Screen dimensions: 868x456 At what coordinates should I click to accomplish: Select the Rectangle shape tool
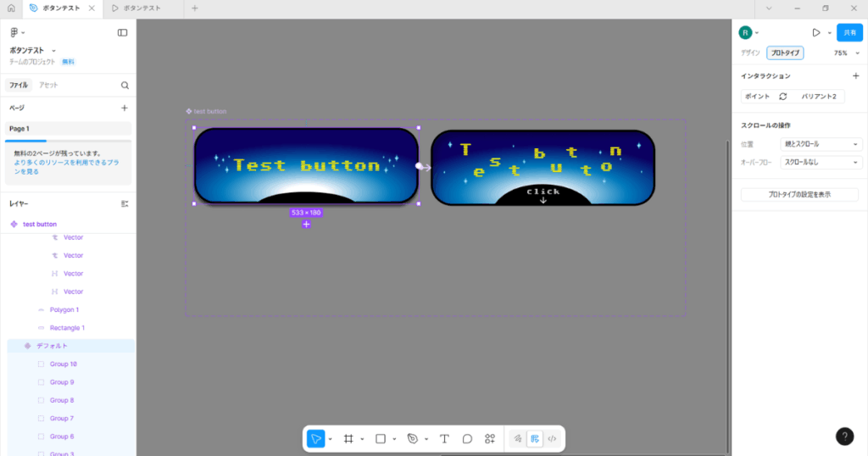(381, 438)
